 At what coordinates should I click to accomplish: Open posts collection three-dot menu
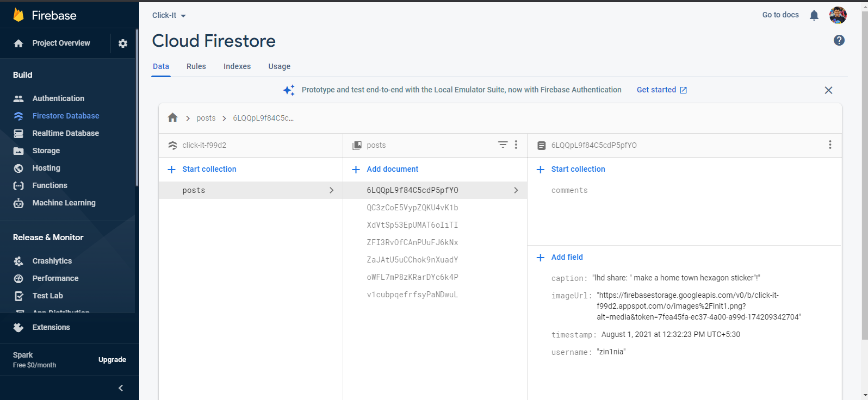click(516, 145)
